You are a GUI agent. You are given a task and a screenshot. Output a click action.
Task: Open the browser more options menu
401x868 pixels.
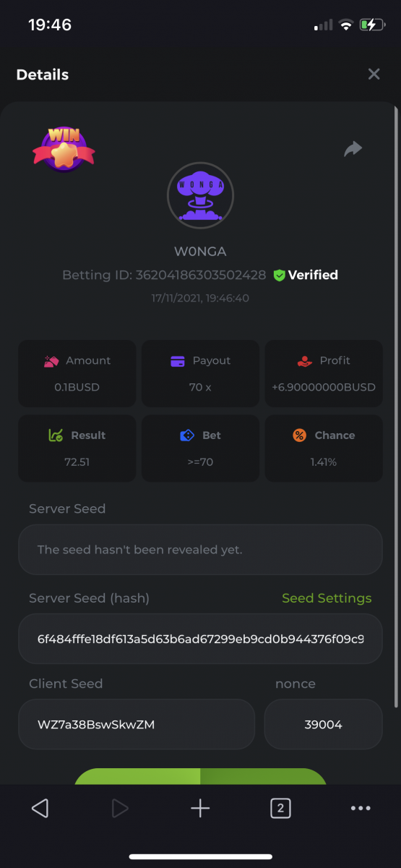coord(361,808)
